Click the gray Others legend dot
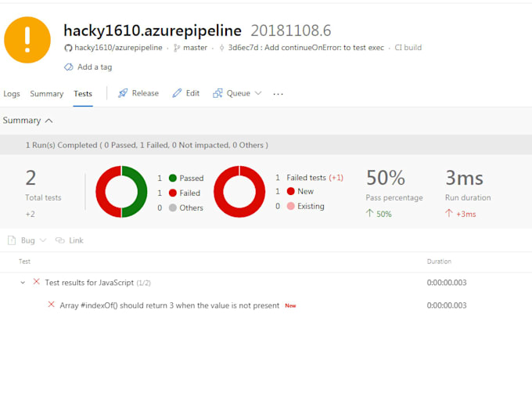 coord(173,208)
